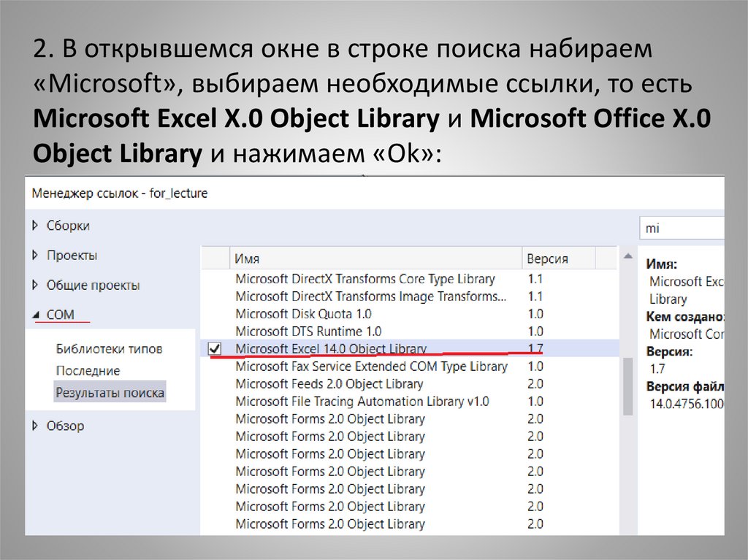This screenshot has height=560, width=748.
Task: Sort list by Имя column header
Action: (x=375, y=258)
